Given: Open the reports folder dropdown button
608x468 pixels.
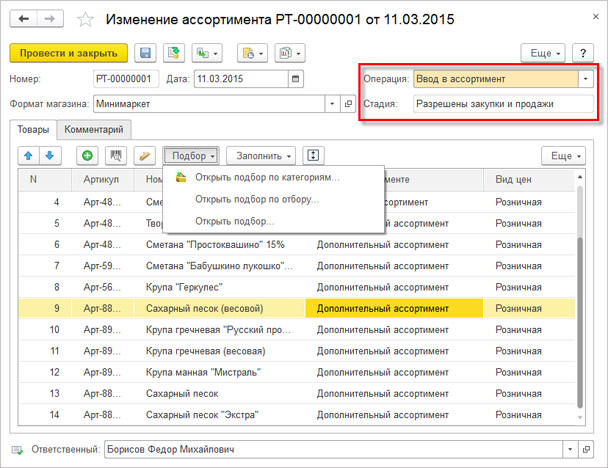Looking at the screenshot, I should 252,53.
